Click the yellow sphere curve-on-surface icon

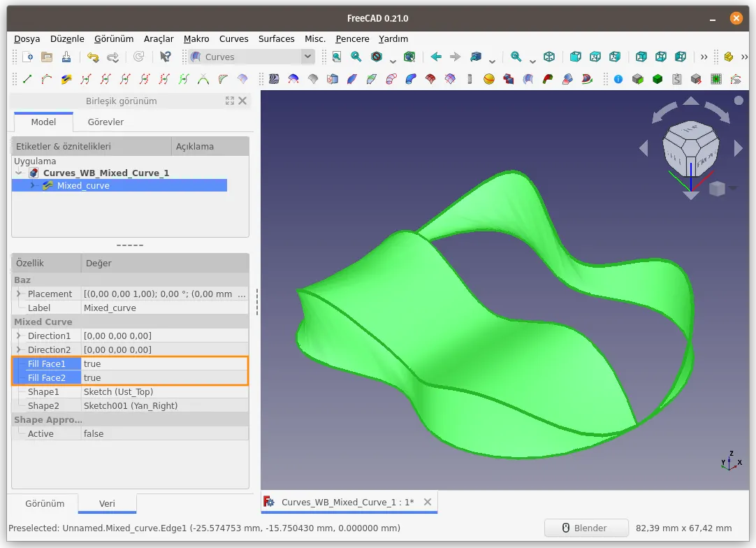coord(489,78)
